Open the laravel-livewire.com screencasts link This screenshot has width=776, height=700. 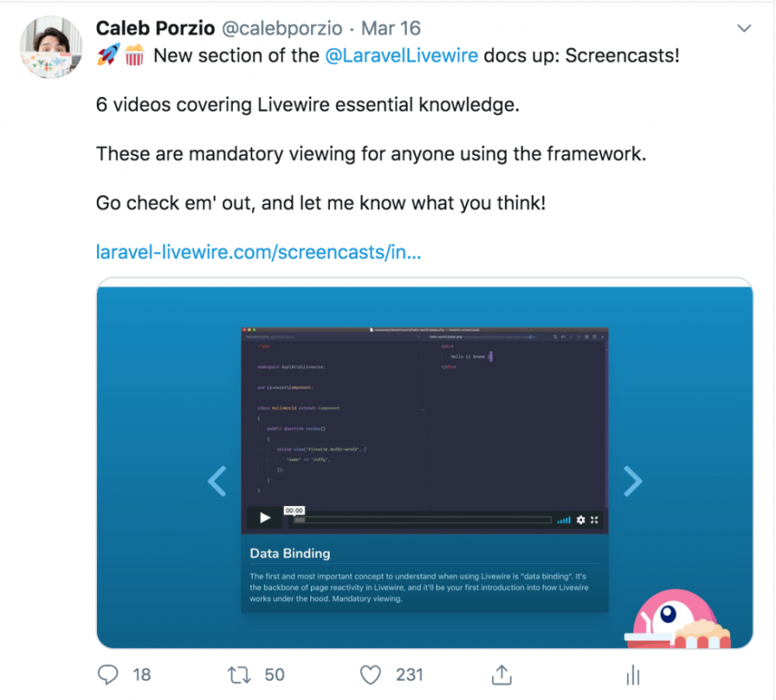[258, 252]
